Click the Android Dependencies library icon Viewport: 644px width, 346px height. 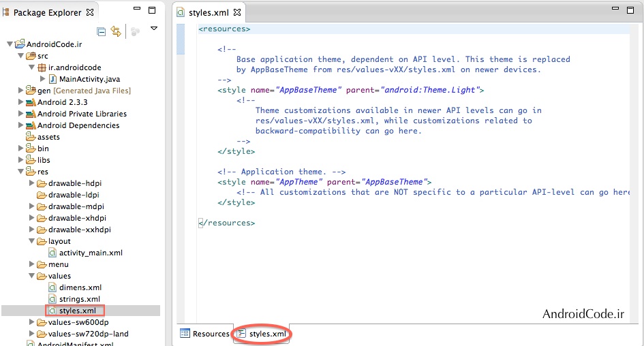[31, 125]
